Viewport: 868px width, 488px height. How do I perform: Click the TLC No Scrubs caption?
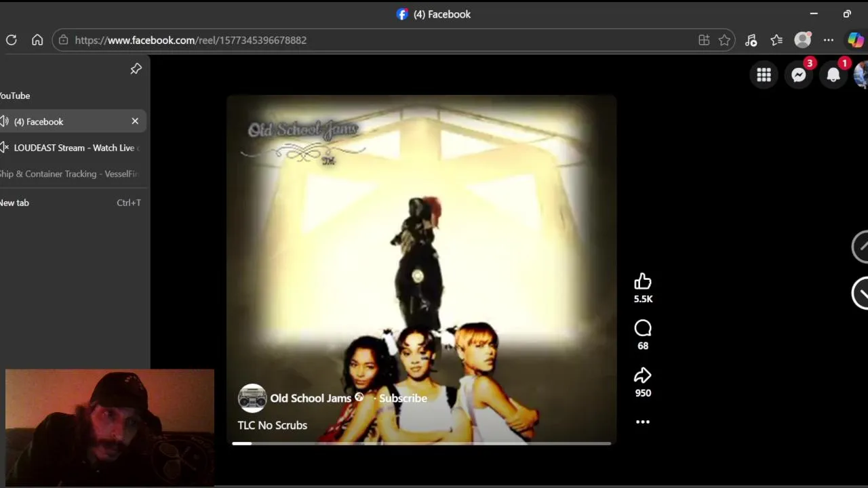[273, 426]
